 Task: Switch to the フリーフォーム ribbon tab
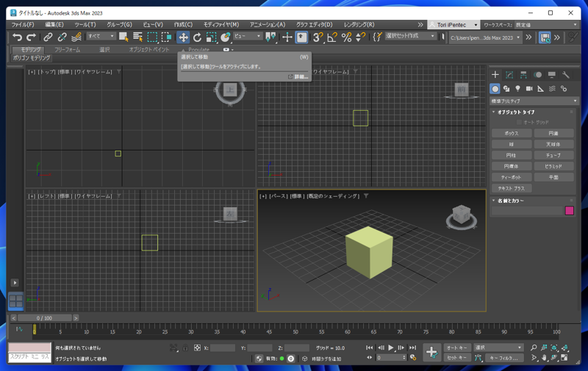pyautogui.click(x=67, y=49)
